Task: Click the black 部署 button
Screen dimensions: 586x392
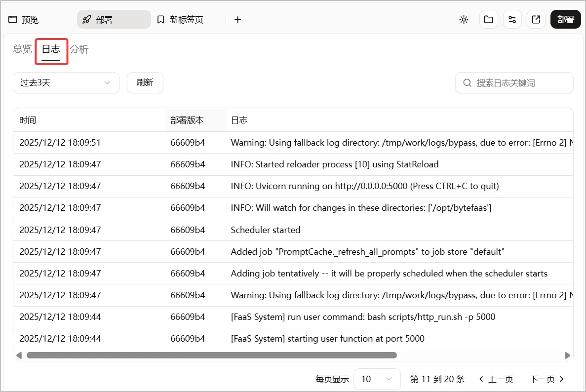Action: click(x=565, y=19)
